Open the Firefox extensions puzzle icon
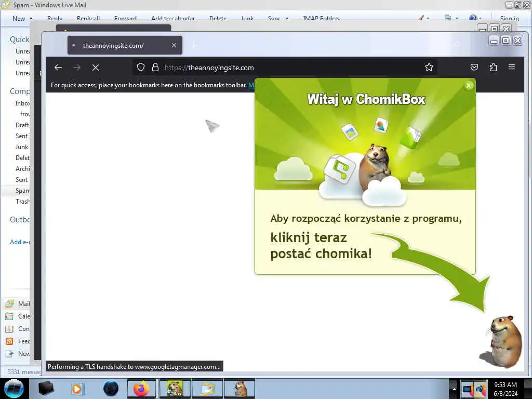 coord(494,67)
